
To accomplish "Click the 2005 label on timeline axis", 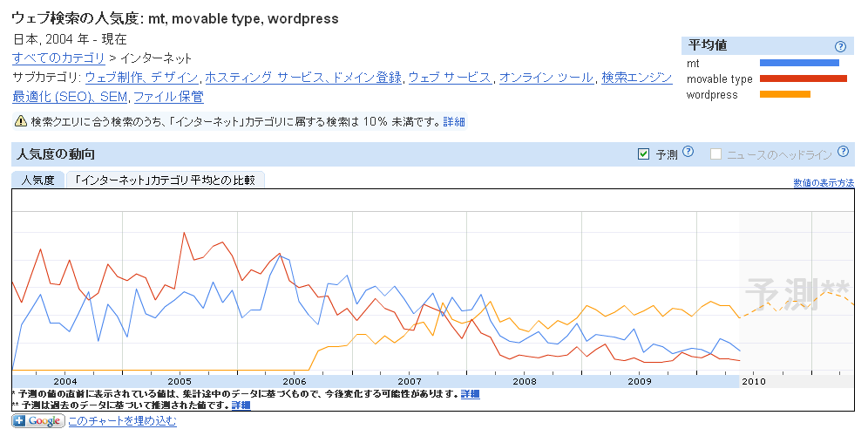I will coord(180,381).
